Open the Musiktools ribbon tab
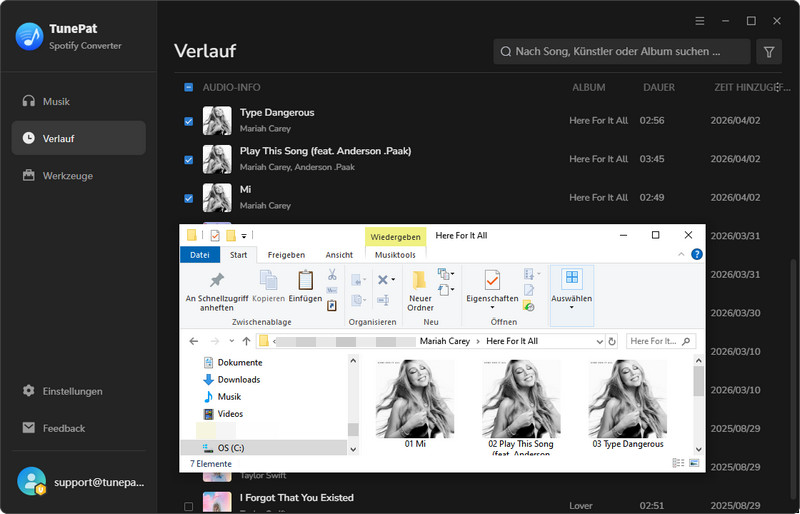Screen dimensions: 800x514 pyautogui.click(x=395, y=255)
